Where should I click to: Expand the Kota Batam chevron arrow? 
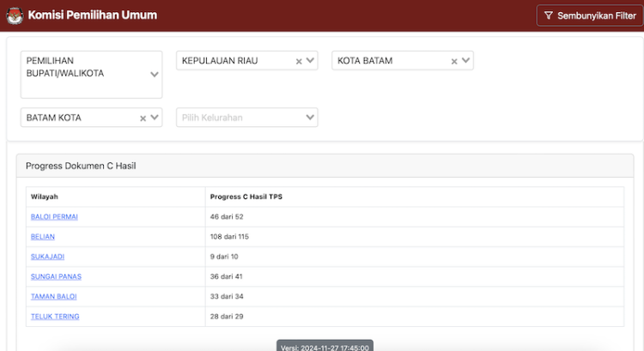point(465,60)
